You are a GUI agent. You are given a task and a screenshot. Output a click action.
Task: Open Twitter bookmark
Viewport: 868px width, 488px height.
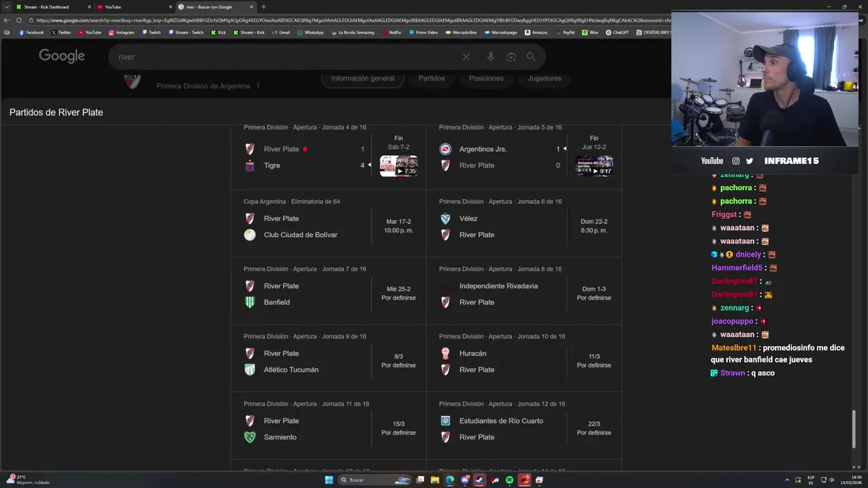click(61, 33)
